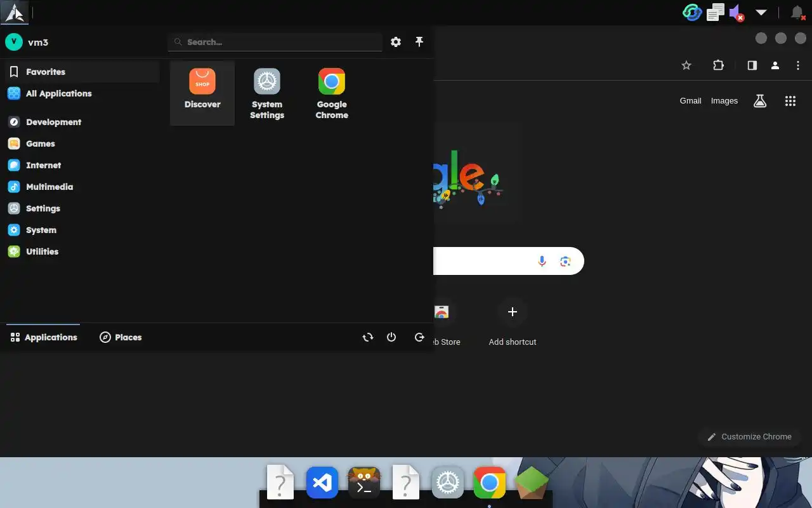Pin the application launcher open
This screenshot has height=508, width=812.
pyautogui.click(x=419, y=42)
